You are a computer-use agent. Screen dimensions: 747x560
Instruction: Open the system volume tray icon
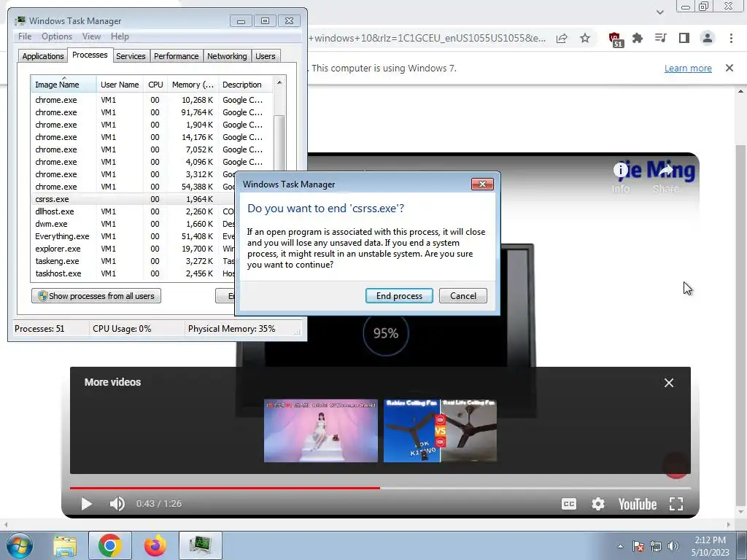[x=673, y=546]
